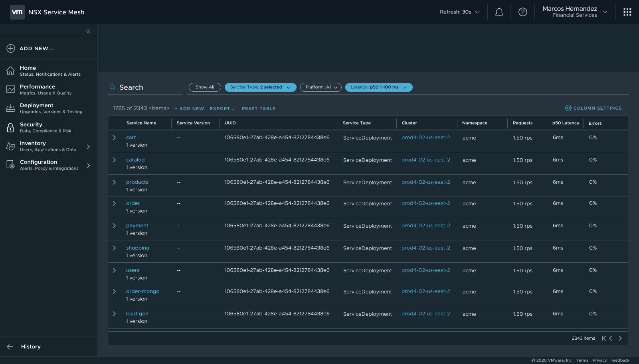Image resolution: width=639 pixels, height=364 pixels.
Task: Go to first page of table
Action: pyautogui.click(x=604, y=338)
